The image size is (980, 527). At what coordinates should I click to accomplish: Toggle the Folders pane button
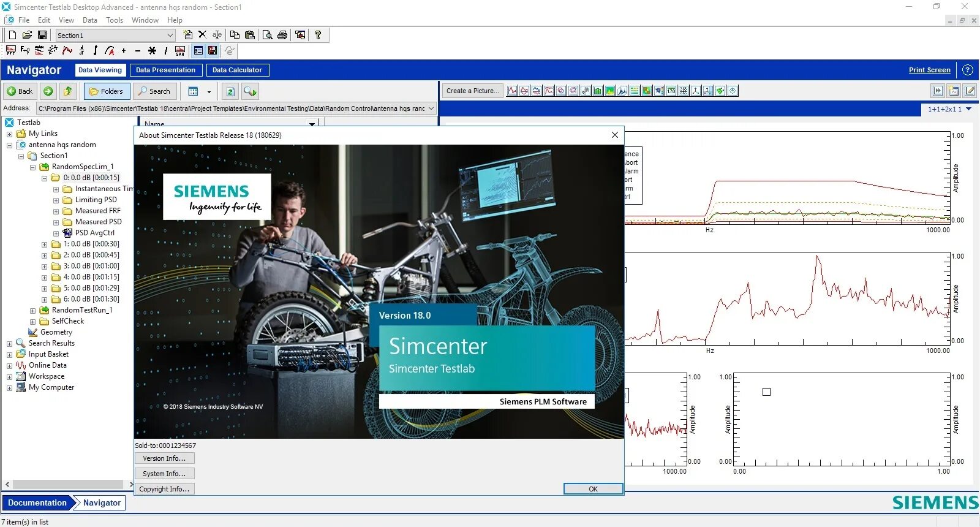[x=107, y=91]
